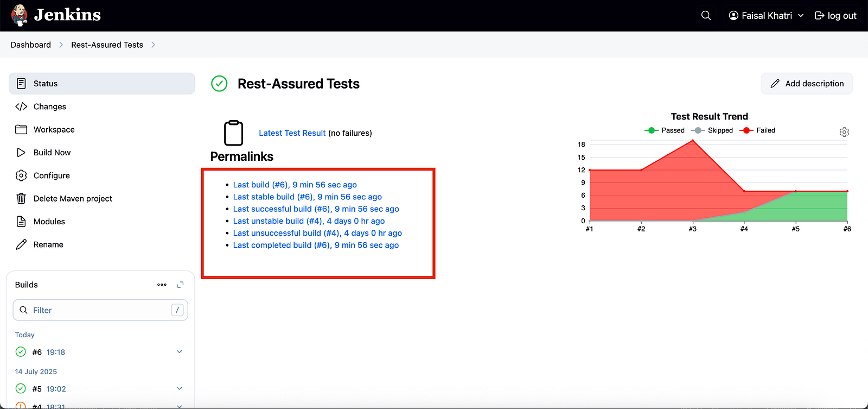Click the Test Result Trend chart title
Screen dimensions: 868x409
[710, 116]
